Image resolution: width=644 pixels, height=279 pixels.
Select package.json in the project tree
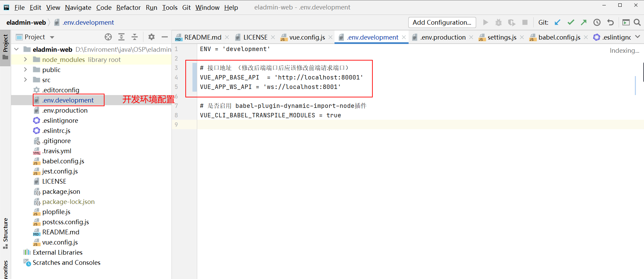click(x=61, y=191)
